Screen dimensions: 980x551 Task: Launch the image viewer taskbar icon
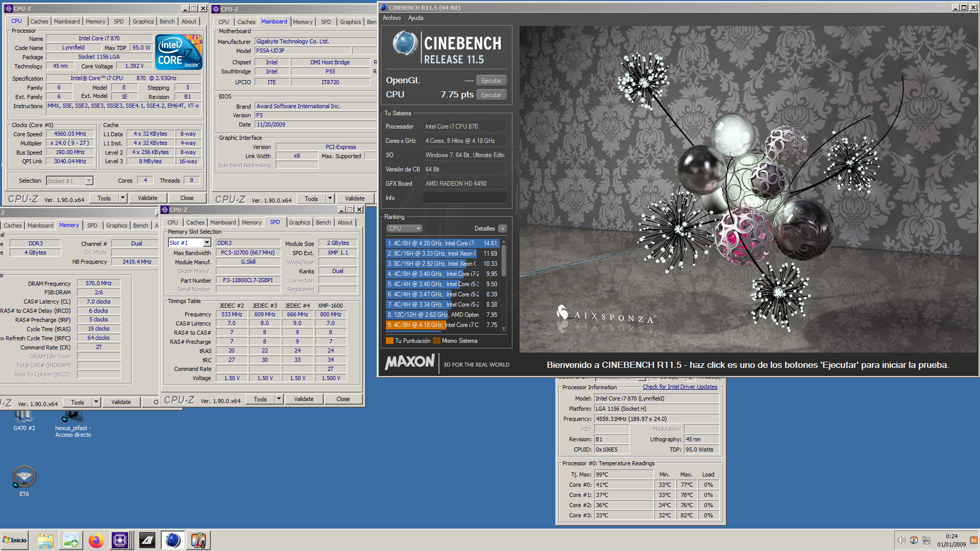[x=70, y=540]
